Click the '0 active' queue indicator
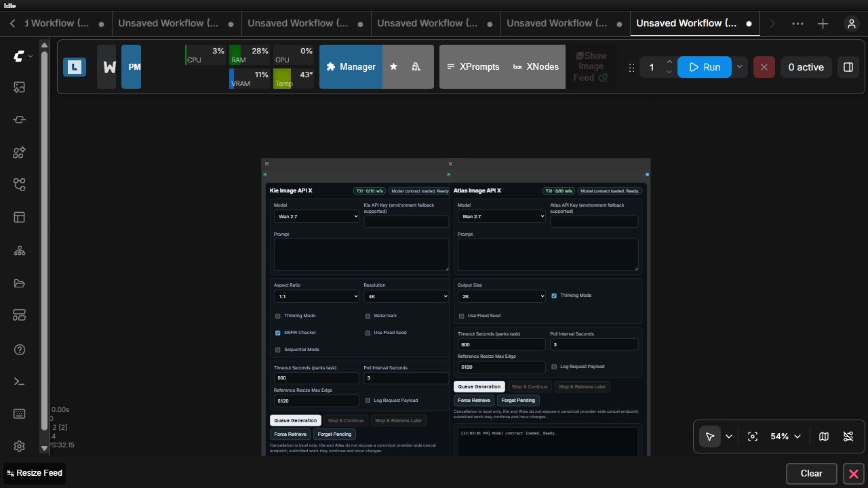 (806, 67)
